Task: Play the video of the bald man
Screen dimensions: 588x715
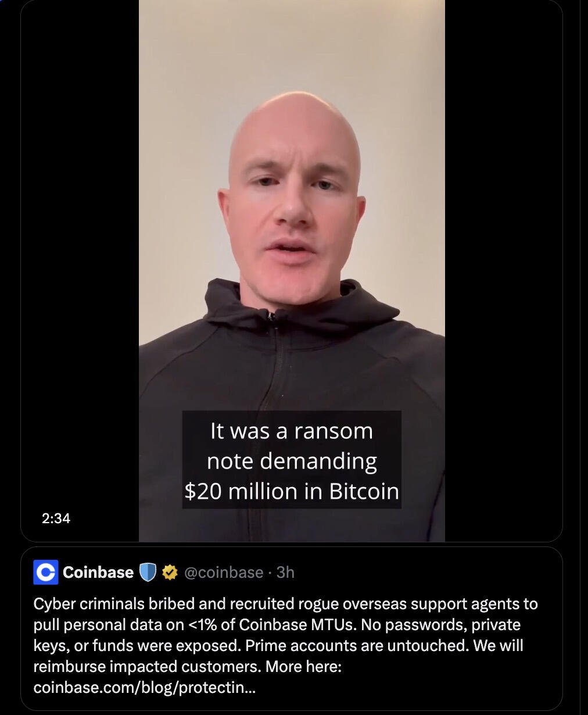Action: pyautogui.click(x=292, y=270)
